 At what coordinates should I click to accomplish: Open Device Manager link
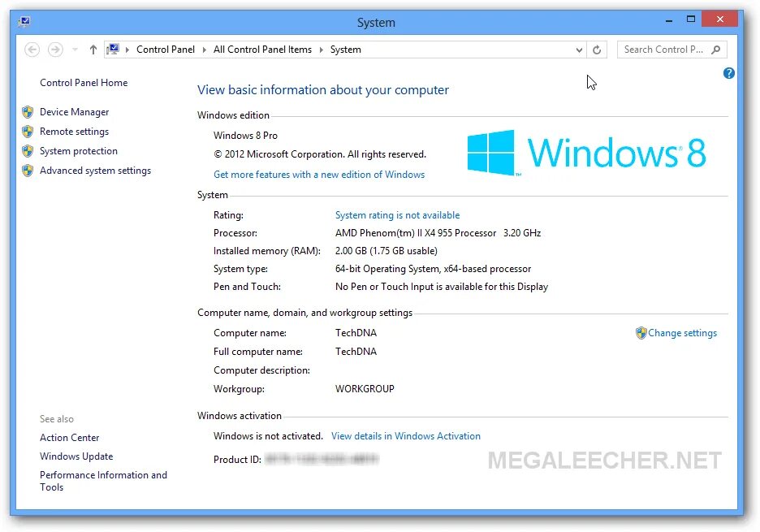pos(74,112)
